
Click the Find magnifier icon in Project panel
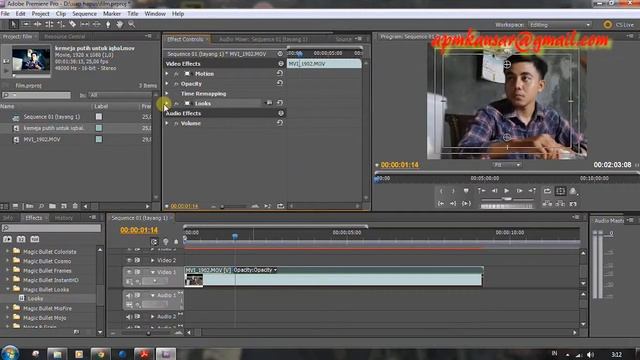(41, 206)
